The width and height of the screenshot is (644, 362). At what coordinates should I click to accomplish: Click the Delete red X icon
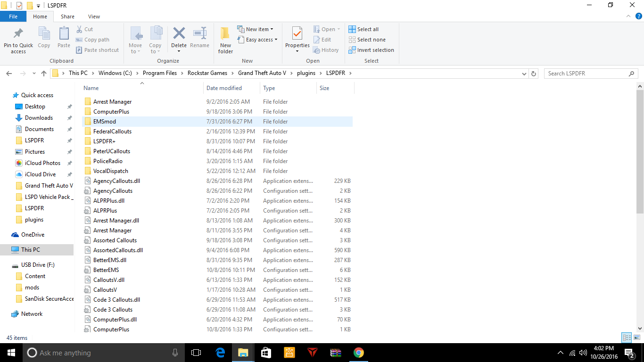tap(179, 33)
